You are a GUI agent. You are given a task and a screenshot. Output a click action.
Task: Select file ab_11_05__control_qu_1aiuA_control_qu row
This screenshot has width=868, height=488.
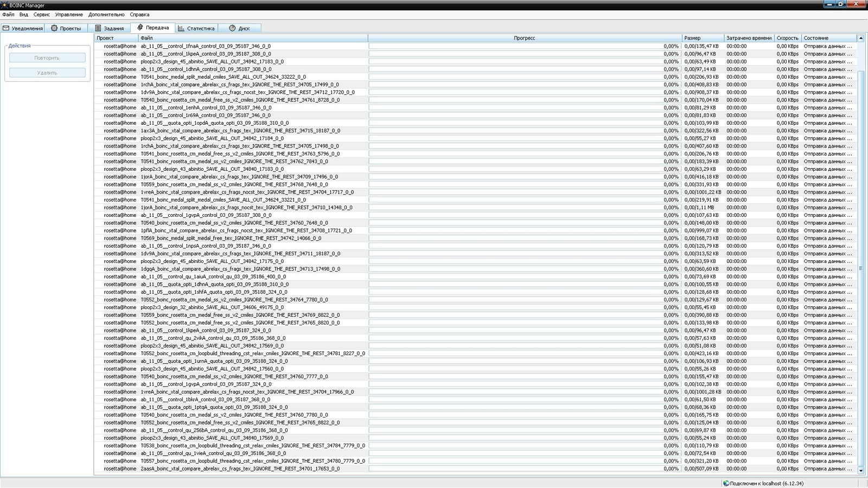213,277
